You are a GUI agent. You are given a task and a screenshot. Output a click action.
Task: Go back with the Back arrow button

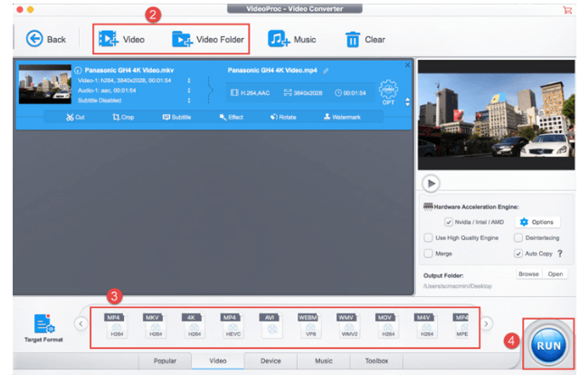click(45, 39)
